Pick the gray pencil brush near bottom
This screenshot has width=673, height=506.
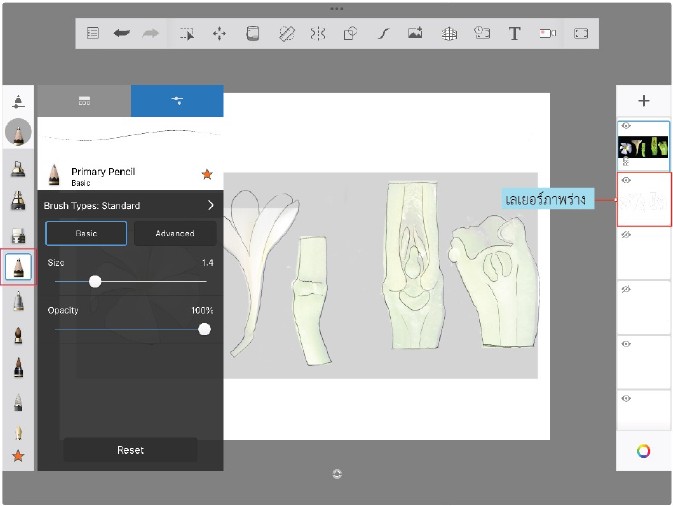[x=18, y=403]
